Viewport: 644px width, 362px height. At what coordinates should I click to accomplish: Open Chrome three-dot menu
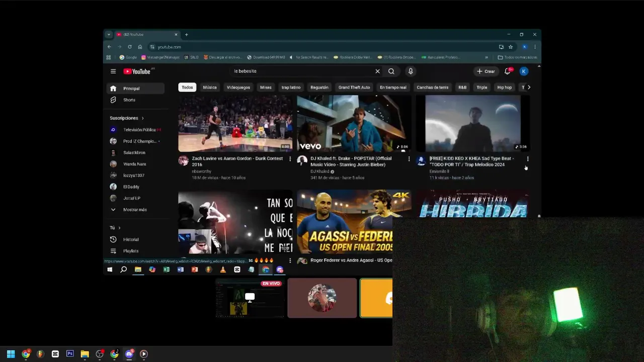coord(535,47)
